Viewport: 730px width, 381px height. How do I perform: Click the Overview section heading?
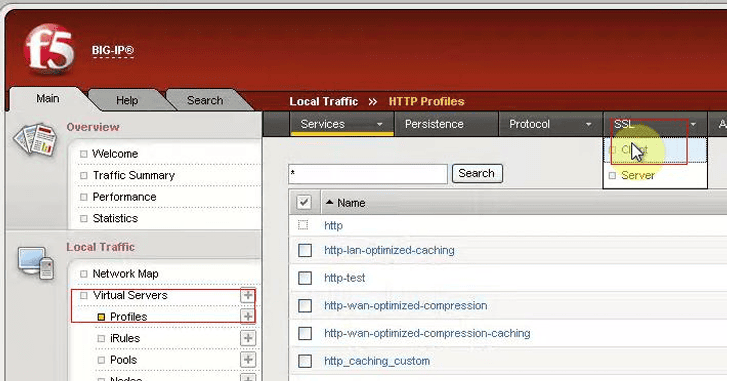[x=93, y=127]
